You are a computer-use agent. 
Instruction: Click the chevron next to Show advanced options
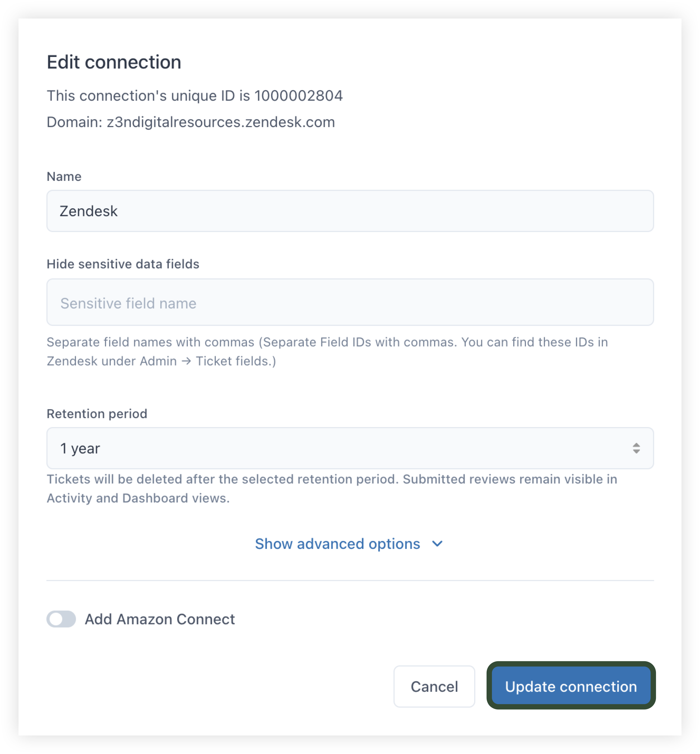pos(438,544)
